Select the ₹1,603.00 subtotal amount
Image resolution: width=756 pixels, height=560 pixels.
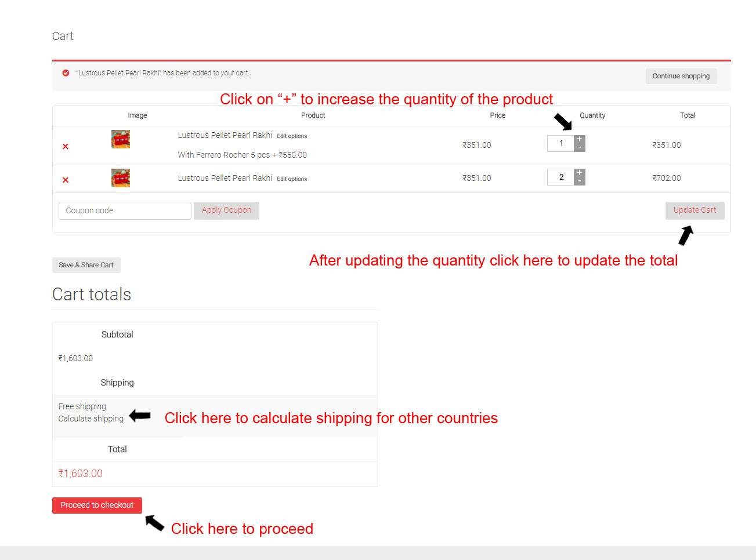point(75,358)
